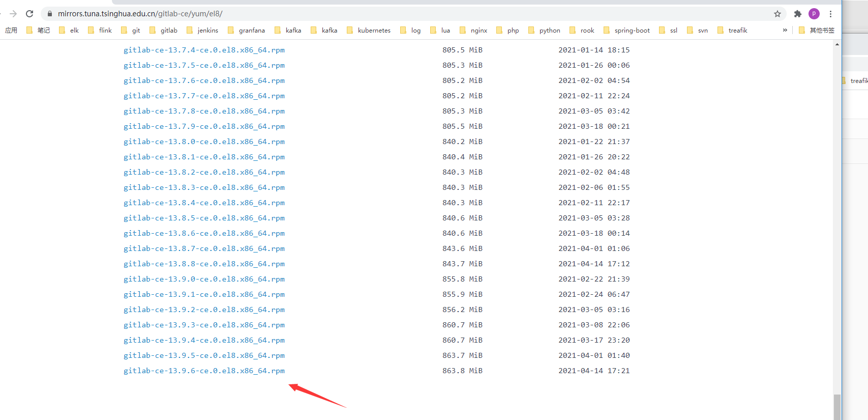The height and width of the screenshot is (420, 868).
Task: Download gitlab-ce-13.8.5-ce.0.el8.x86_64.rpm
Action: [204, 218]
